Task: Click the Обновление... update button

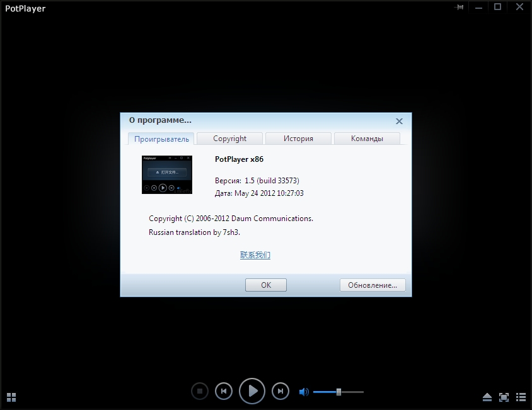Action: pos(372,285)
